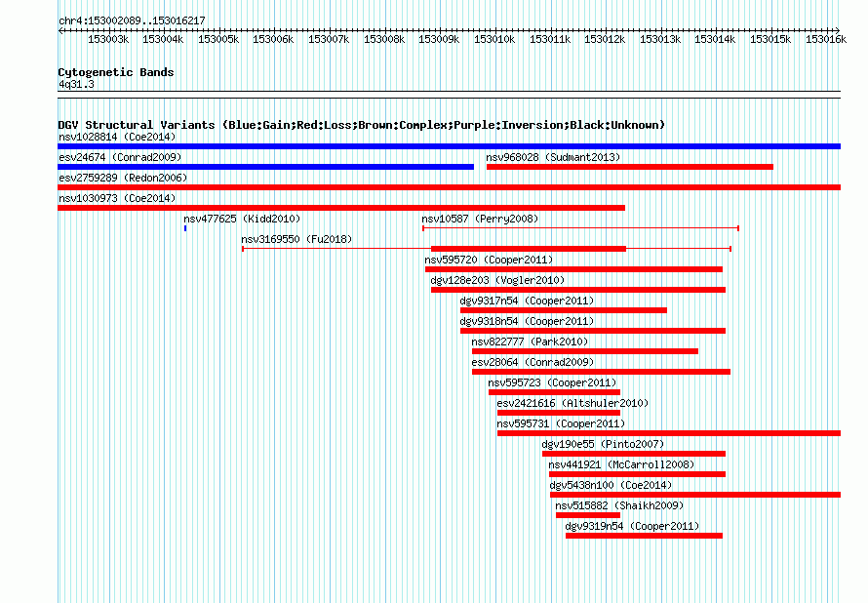Click nsv595723 (Cooper2011) label

[x=552, y=382]
